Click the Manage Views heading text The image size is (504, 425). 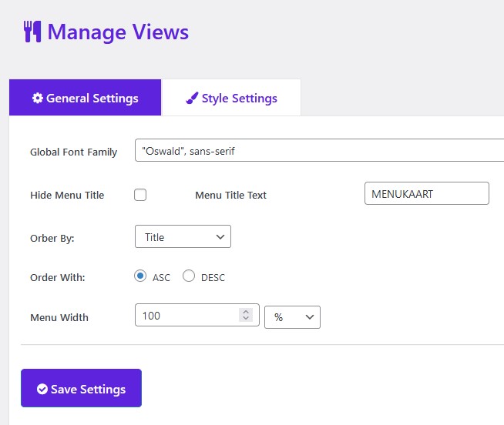tap(118, 32)
